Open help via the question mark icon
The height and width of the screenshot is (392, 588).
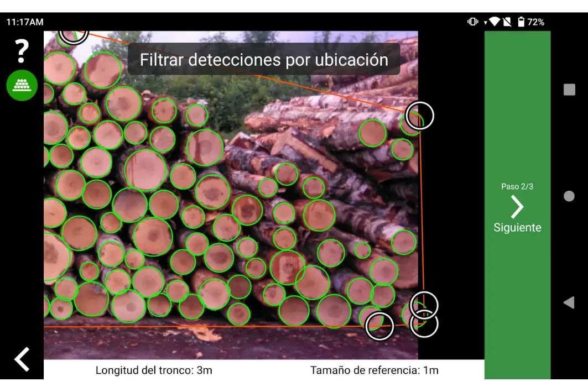21,51
